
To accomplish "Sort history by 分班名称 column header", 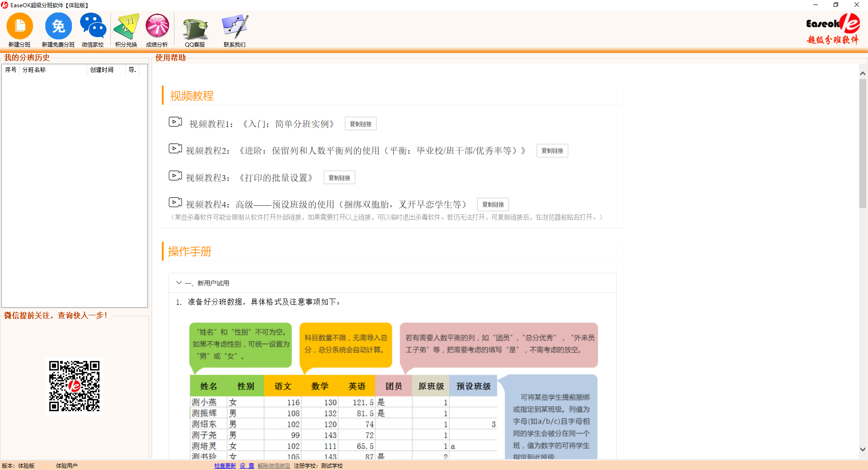I will [53, 70].
